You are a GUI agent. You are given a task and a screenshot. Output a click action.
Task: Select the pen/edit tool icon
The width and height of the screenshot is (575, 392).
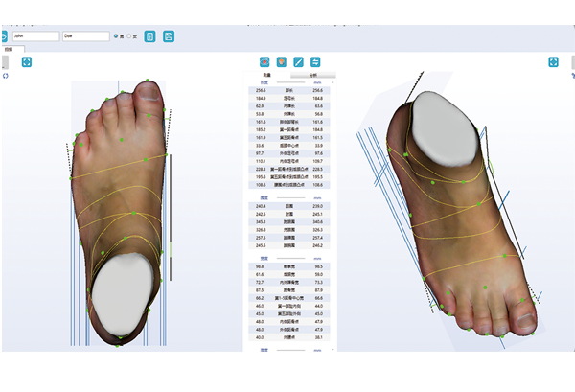298,62
